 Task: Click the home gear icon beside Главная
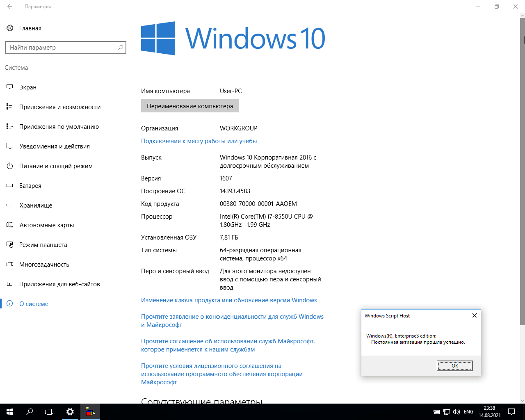click(x=10, y=28)
